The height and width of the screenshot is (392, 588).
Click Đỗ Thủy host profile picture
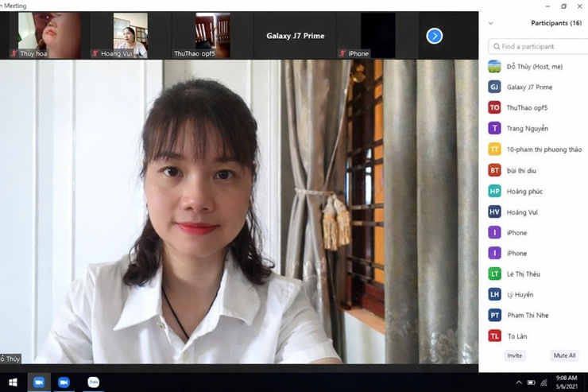pyautogui.click(x=494, y=66)
